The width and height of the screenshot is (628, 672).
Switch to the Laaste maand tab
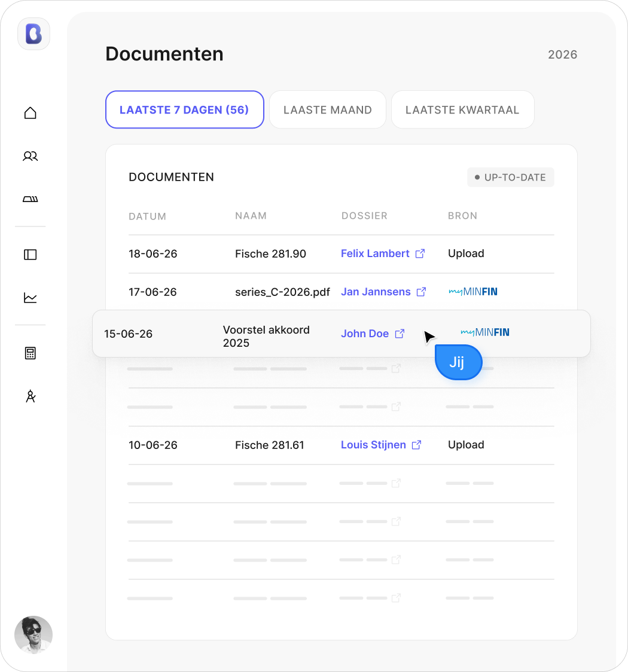328,110
